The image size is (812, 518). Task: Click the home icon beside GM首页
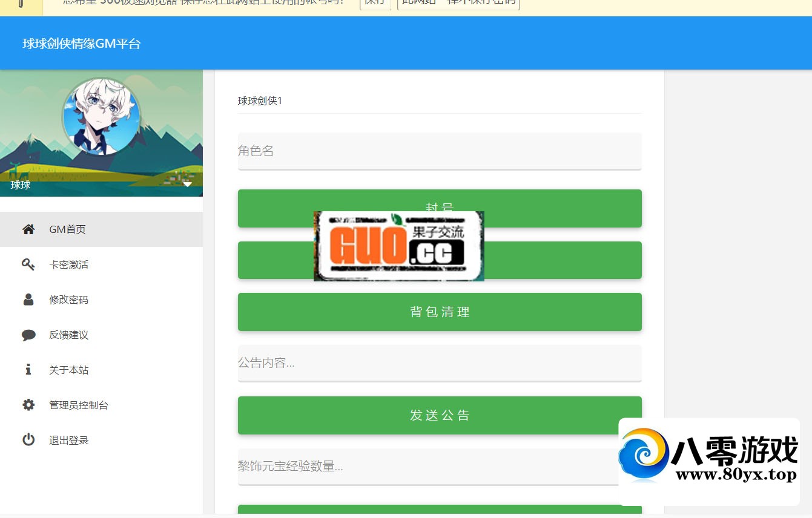pyautogui.click(x=28, y=229)
